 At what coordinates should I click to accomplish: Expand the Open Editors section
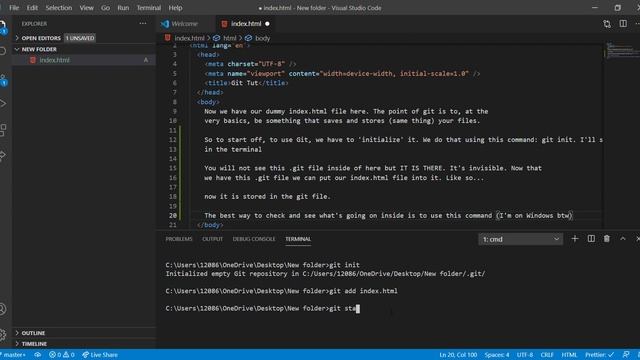84,38
